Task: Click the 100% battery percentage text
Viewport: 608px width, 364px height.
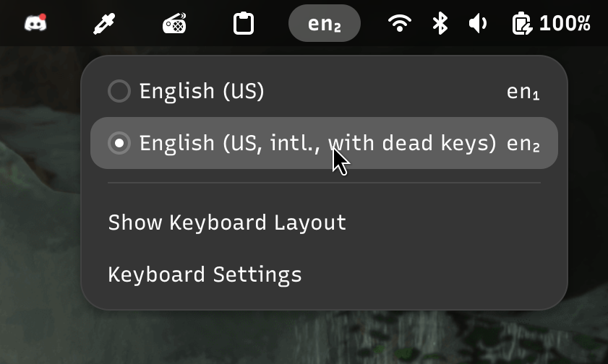Action: [565, 24]
